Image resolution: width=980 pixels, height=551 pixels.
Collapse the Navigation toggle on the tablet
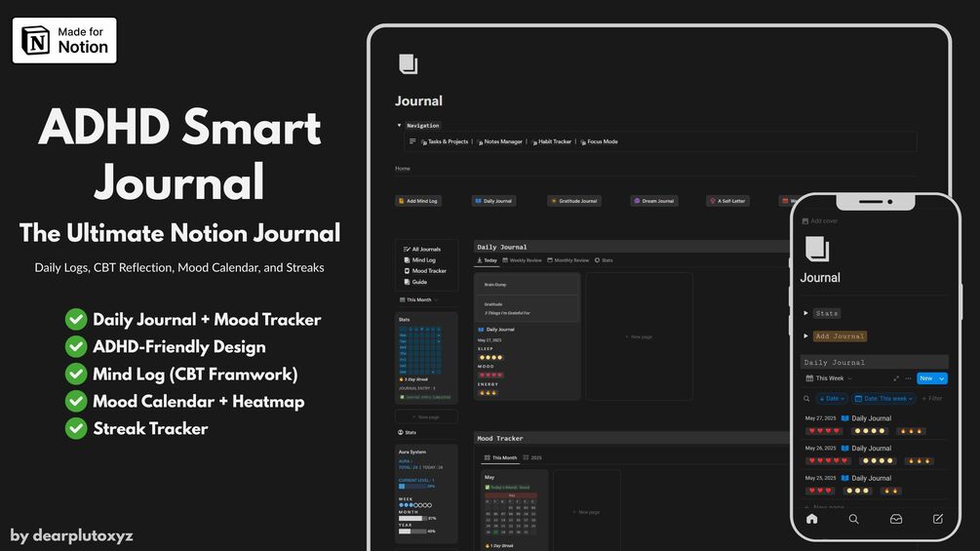[x=400, y=126]
